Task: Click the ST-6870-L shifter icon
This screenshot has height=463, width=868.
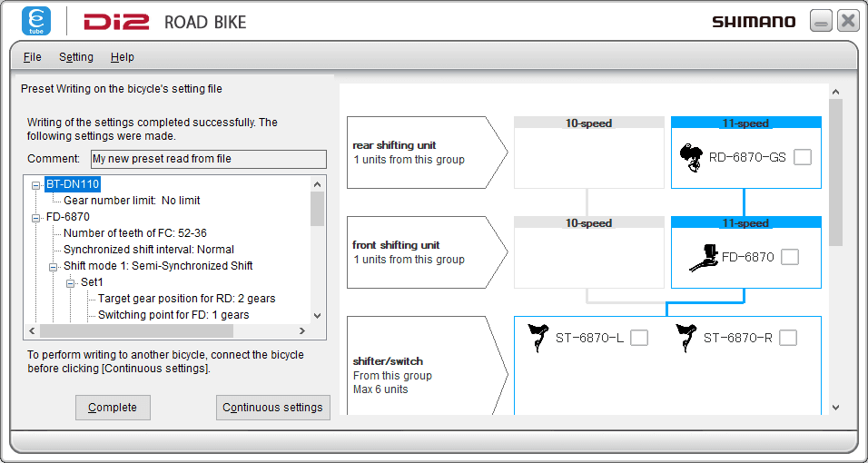Action: coord(538,338)
